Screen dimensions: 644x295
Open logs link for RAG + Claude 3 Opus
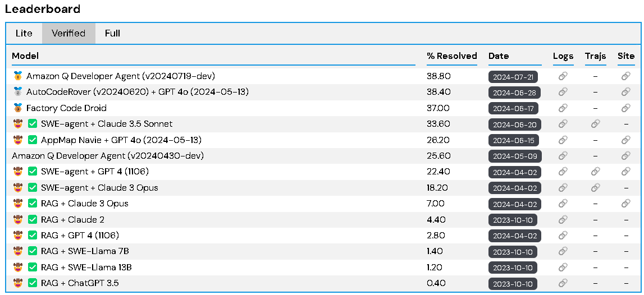pyautogui.click(x=563, y=204)
